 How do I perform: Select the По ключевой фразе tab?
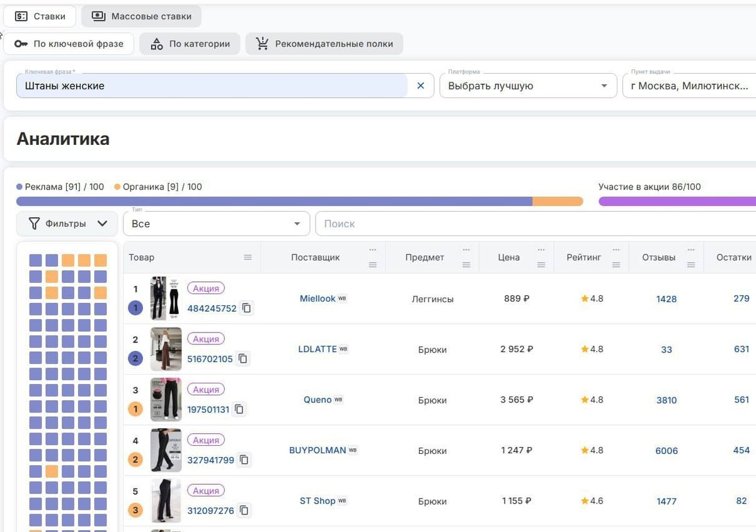click(x=69, y=44)
